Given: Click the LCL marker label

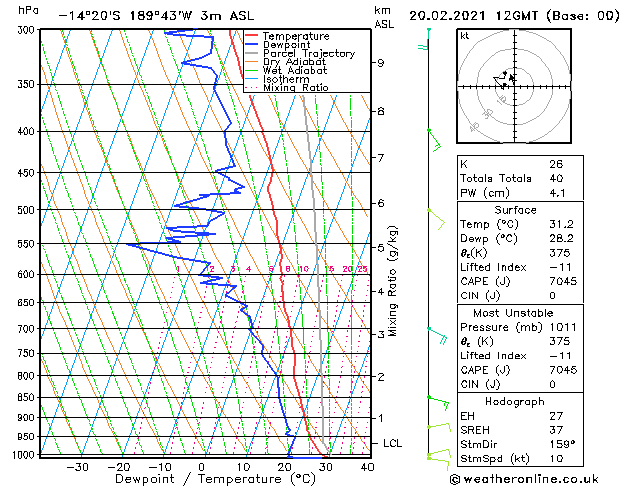Looking at the screenshot, I should pos(392,443).
